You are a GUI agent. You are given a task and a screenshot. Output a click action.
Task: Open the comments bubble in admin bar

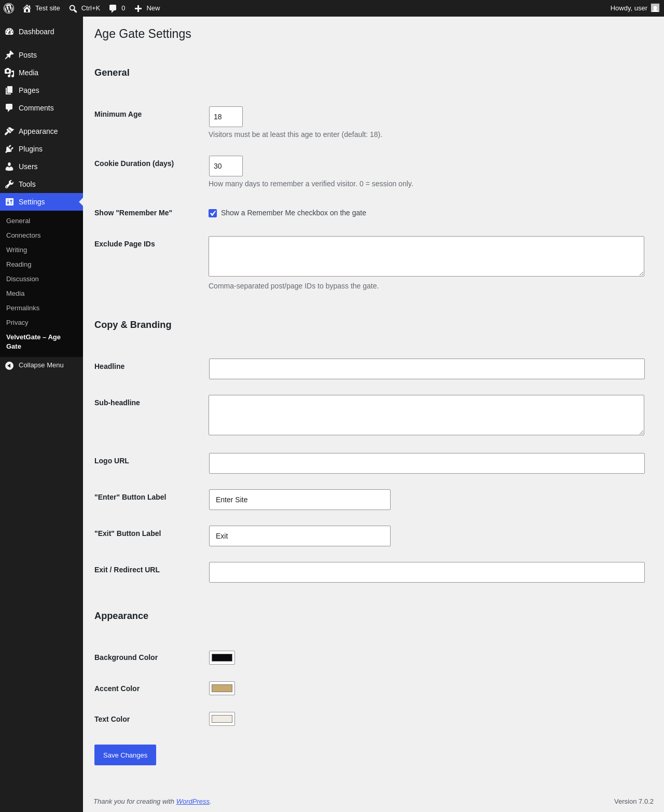[x=113, y=8]
